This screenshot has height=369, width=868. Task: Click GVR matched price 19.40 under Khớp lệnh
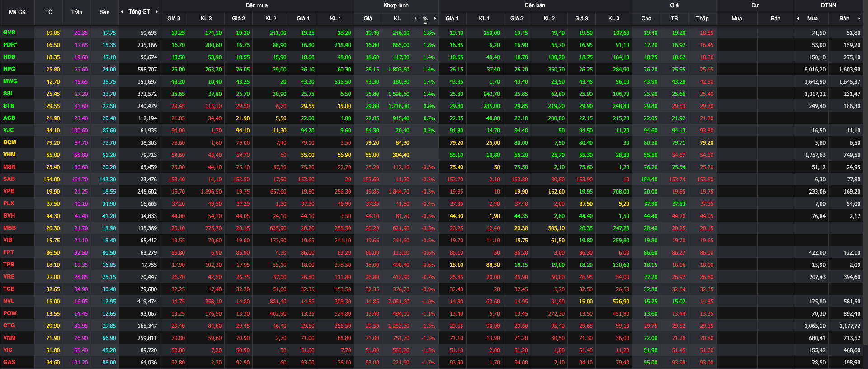click(373, 33)
